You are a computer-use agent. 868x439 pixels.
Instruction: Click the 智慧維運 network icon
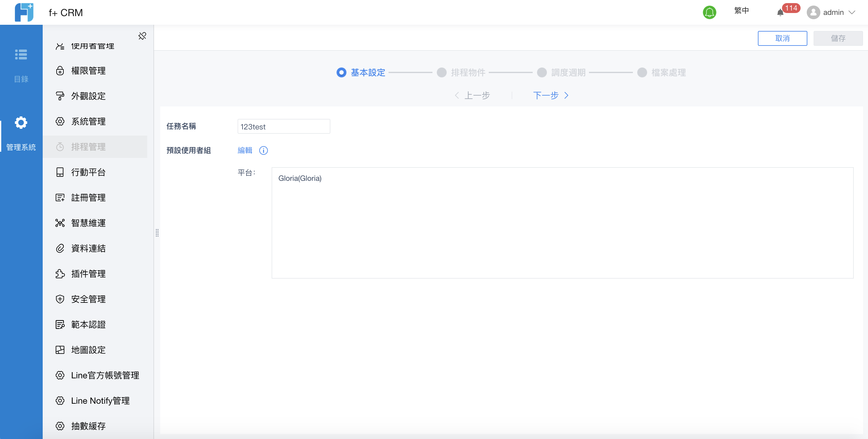click(x=60, y=223)
